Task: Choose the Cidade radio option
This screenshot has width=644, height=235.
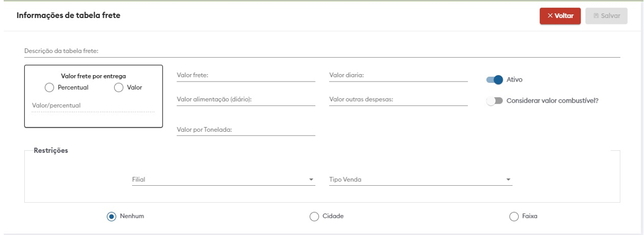Action: pyautogui.click(x=314, y=216)
